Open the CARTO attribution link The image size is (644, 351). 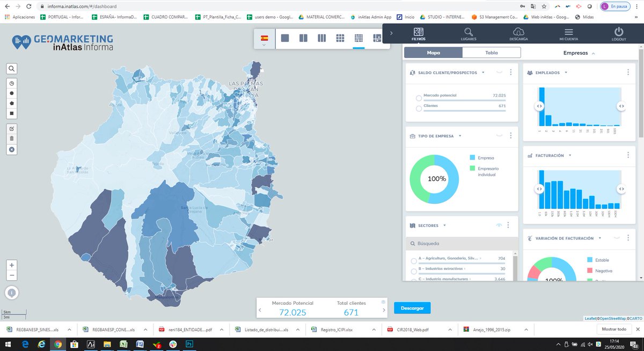pyautogui.click(x=635, y=319)
